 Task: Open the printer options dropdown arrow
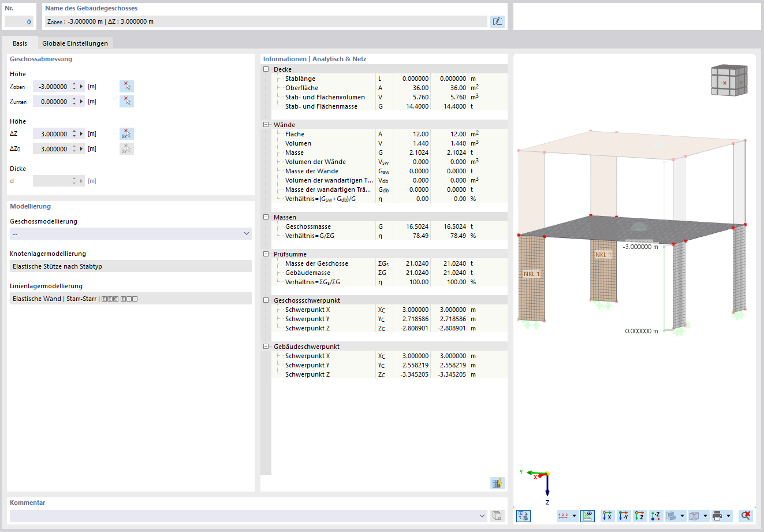(x=729, y=516)
